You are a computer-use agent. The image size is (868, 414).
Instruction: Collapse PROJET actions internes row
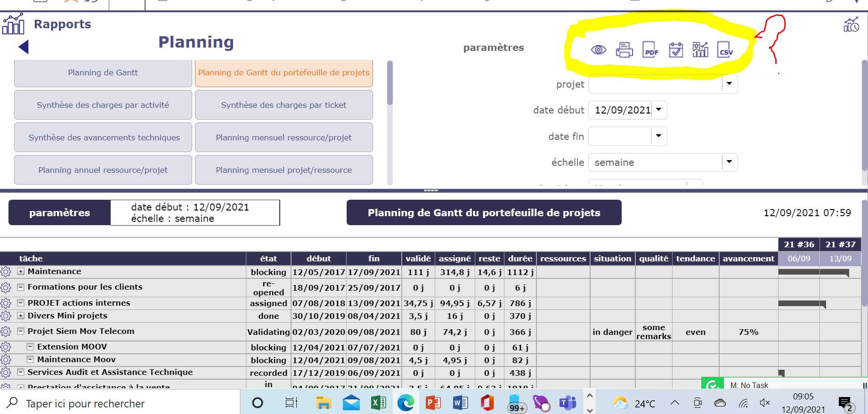[x=21, y=303]
